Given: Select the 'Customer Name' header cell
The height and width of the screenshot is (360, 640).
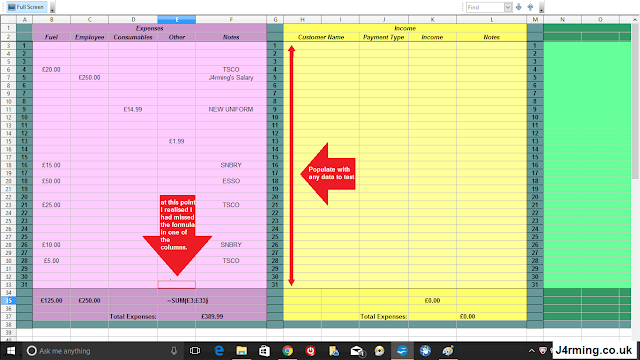Looking at the screenshot, I should coord(321,37).
